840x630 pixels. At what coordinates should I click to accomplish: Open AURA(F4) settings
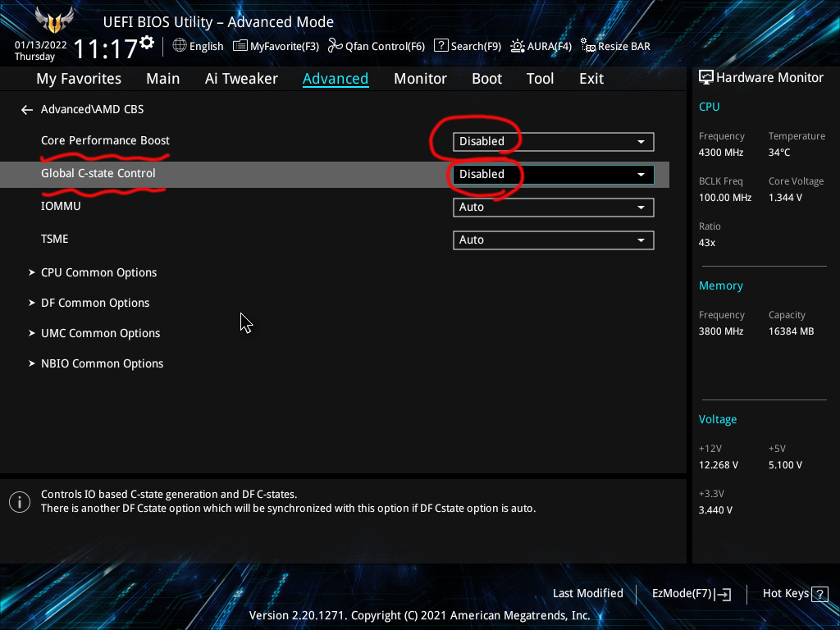[541, 46]
